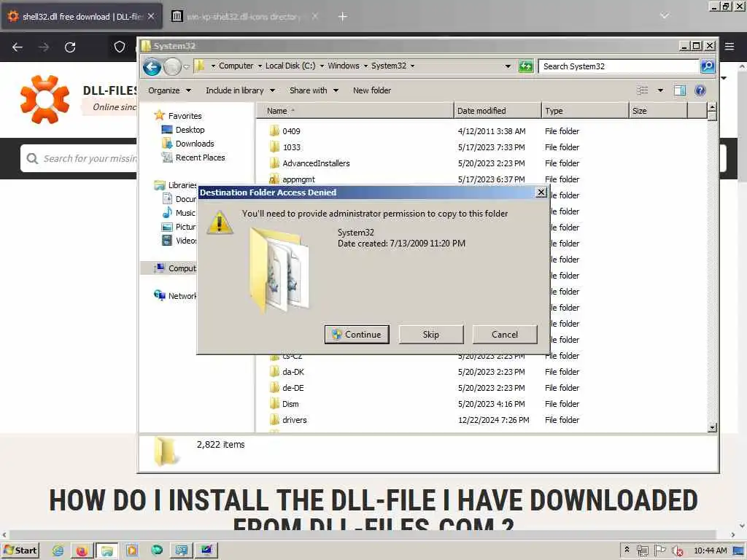Sort by the Type column header

585,111
